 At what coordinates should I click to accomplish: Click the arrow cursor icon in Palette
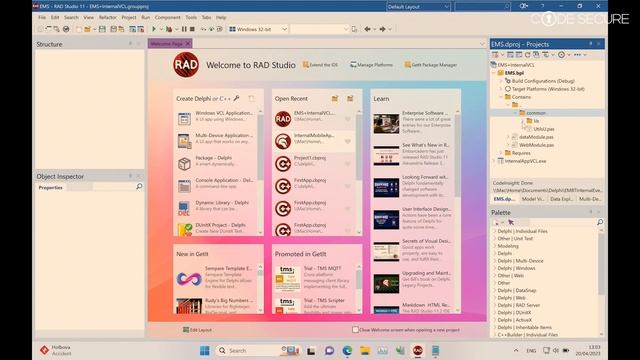tap(511, 222)
